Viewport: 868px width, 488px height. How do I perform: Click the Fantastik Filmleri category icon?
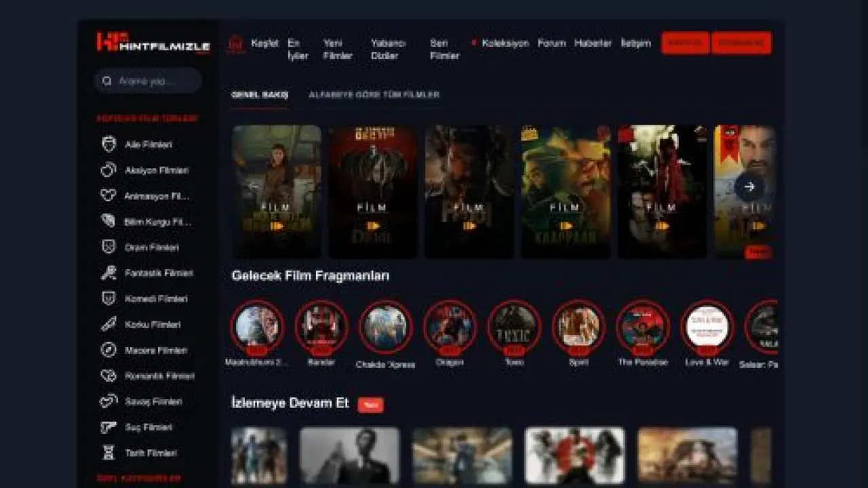pyautogui.click(x=108, y=272)
